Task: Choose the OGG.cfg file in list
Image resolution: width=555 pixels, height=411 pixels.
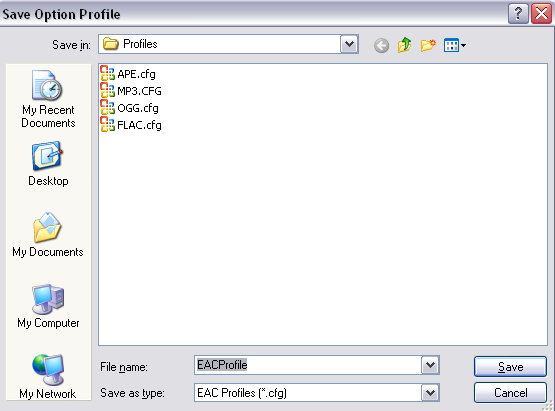Action: 129,108
